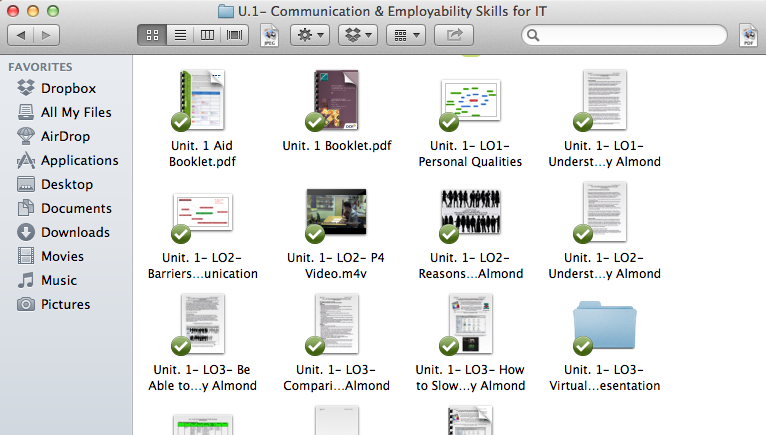766x435 pixels.
Task: Click the folder proxy icon in title bar
Action: pyautogui.click(x=225, y=11)
